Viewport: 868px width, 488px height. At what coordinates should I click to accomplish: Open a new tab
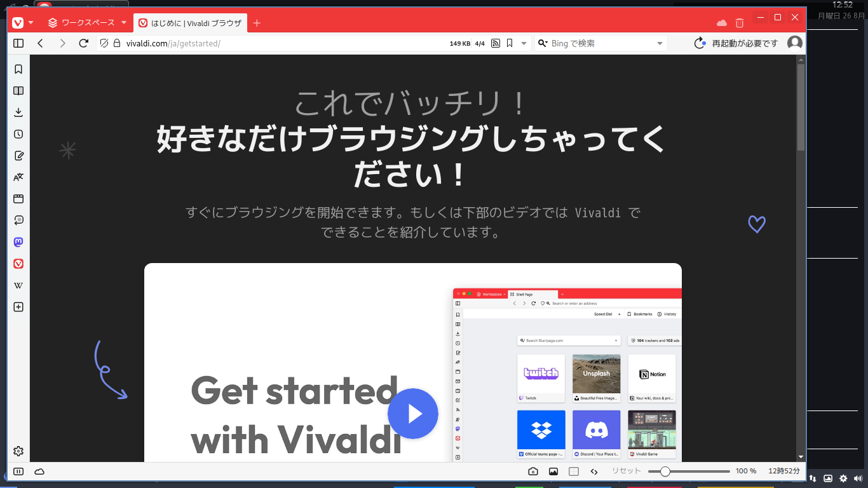pos(257,23)
